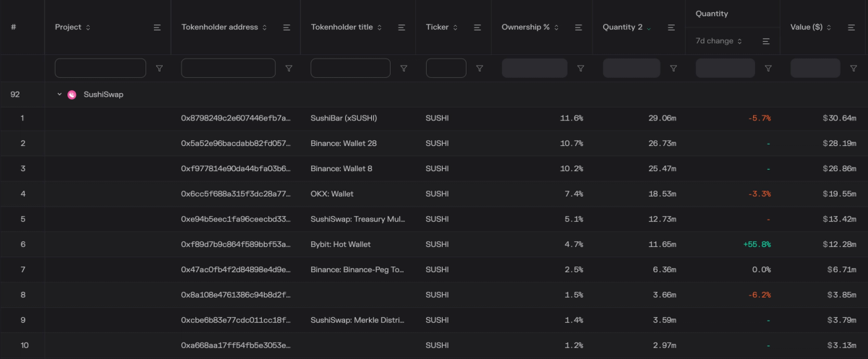Click Binance: Binance-Peg To… title
The image size is (868, 359).
point(357,269)
